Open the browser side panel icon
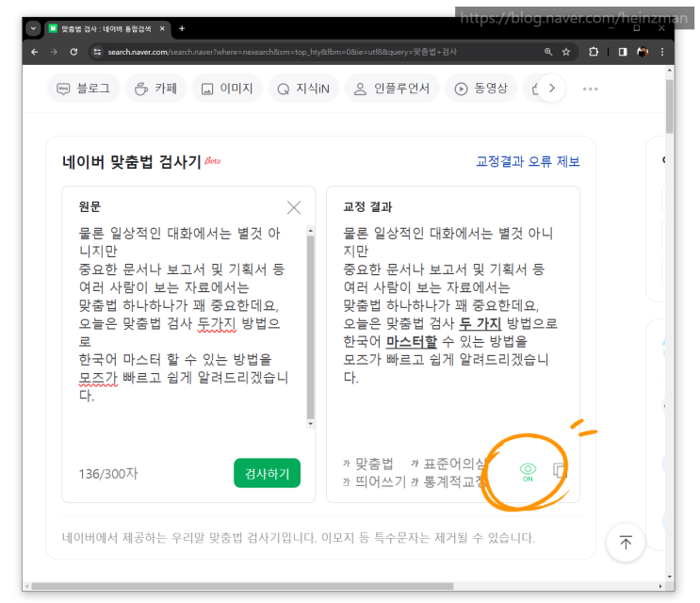 pos(623,52)
